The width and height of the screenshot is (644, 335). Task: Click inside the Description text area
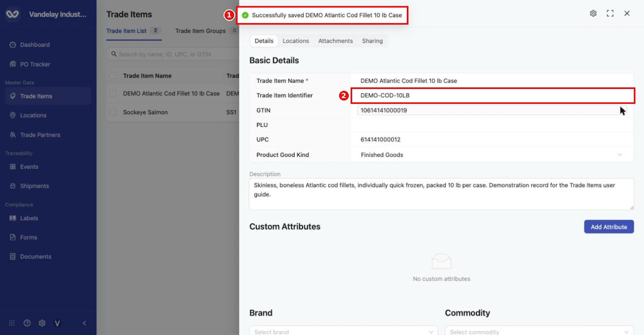pos(441,194)
